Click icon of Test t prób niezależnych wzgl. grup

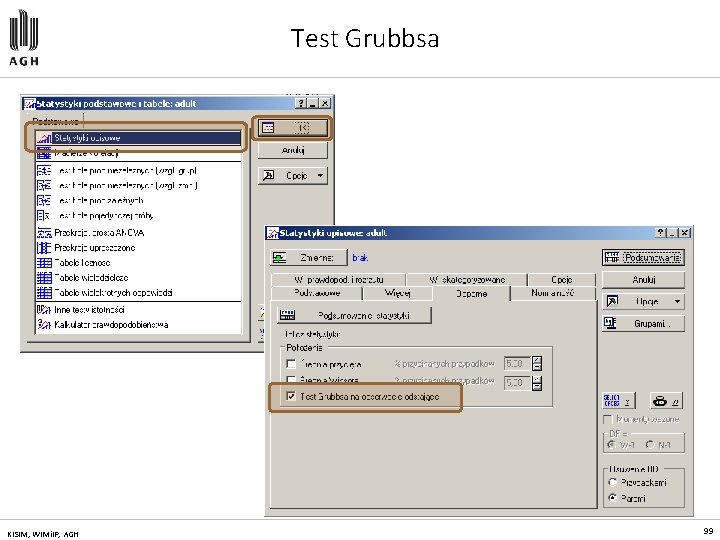(44, 170)
